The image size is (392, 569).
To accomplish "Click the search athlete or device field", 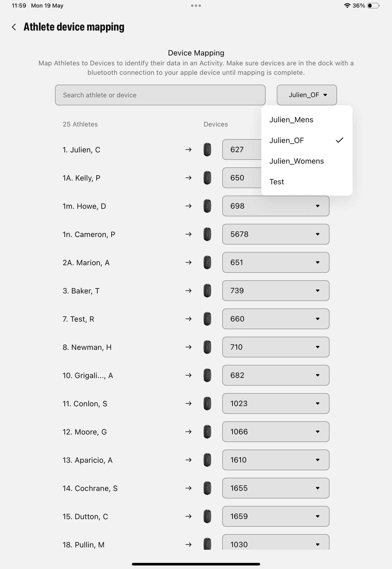I will pyautogui.click(x=160, y=95).
